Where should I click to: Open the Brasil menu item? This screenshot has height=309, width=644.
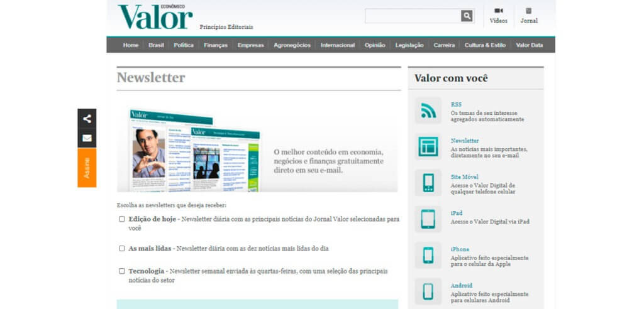[x=156, y=45]
